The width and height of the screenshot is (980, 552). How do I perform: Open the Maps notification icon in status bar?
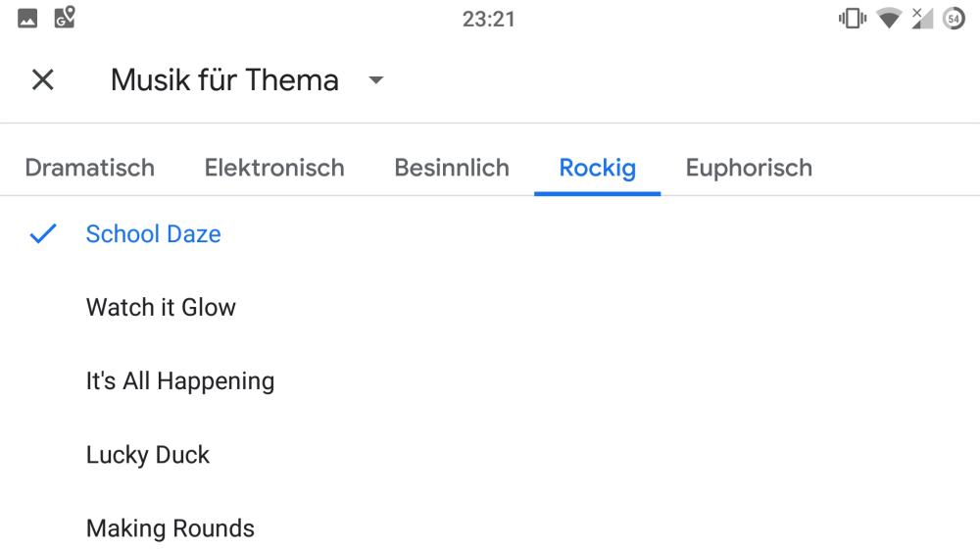point(65,18)
